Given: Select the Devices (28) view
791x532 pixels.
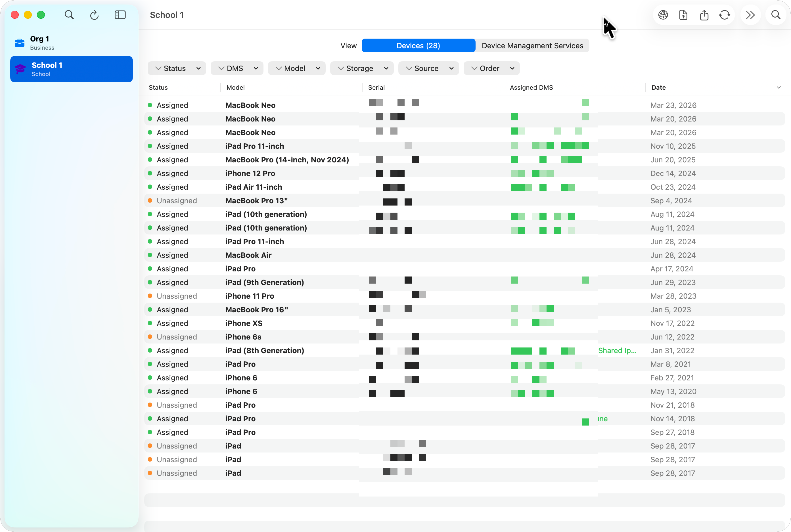Looking at the screenshot, I should click(x=418, y=45).
